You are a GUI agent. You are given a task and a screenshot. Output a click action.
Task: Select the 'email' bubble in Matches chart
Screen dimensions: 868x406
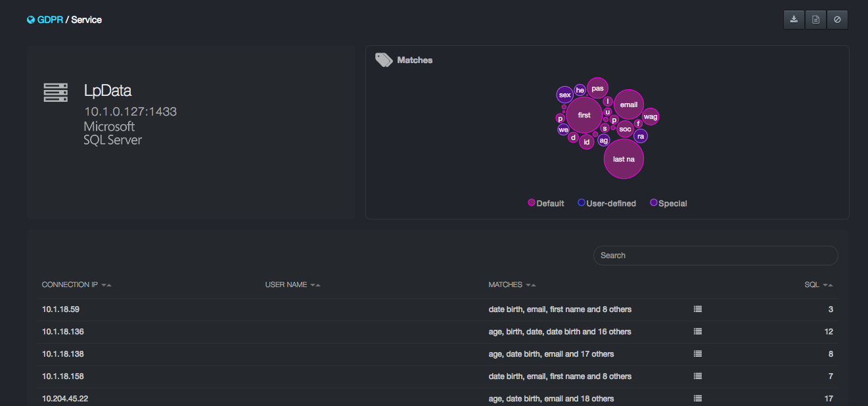[629, 104]
